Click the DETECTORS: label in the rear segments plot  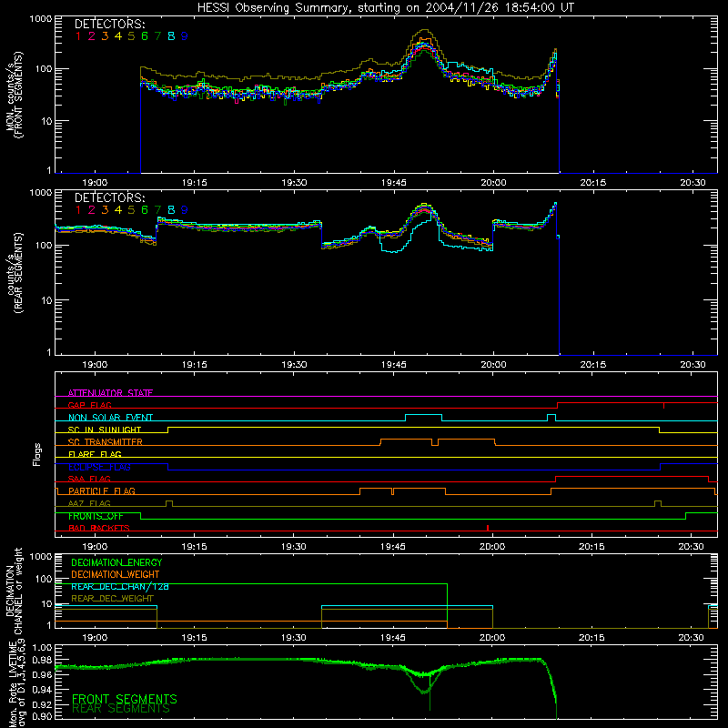110,197
